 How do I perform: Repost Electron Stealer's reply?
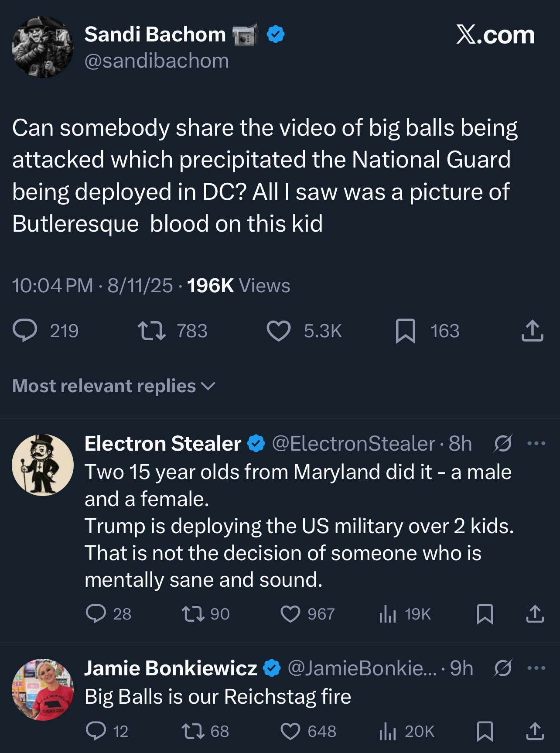pyautogui.click(x=193, y=614)
